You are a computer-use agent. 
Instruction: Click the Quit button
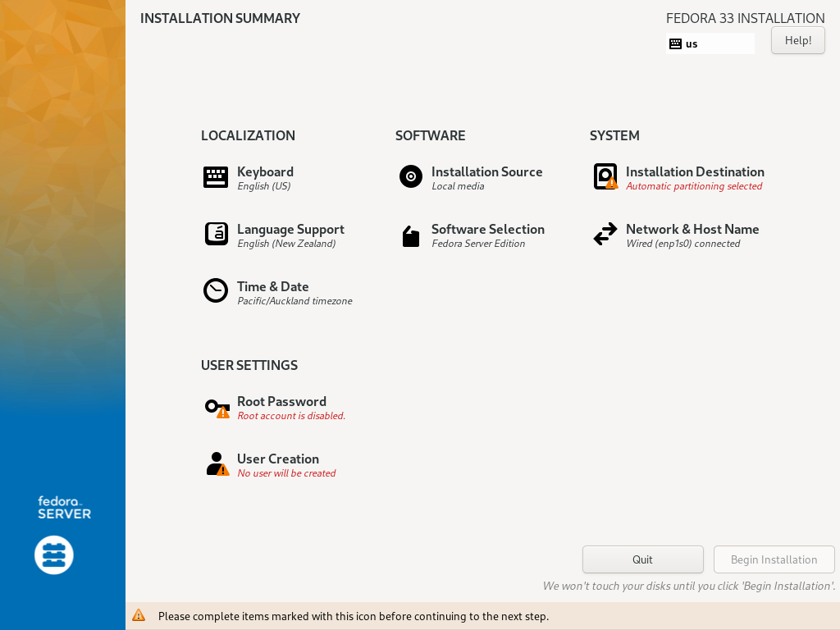(x=642, y=559)
